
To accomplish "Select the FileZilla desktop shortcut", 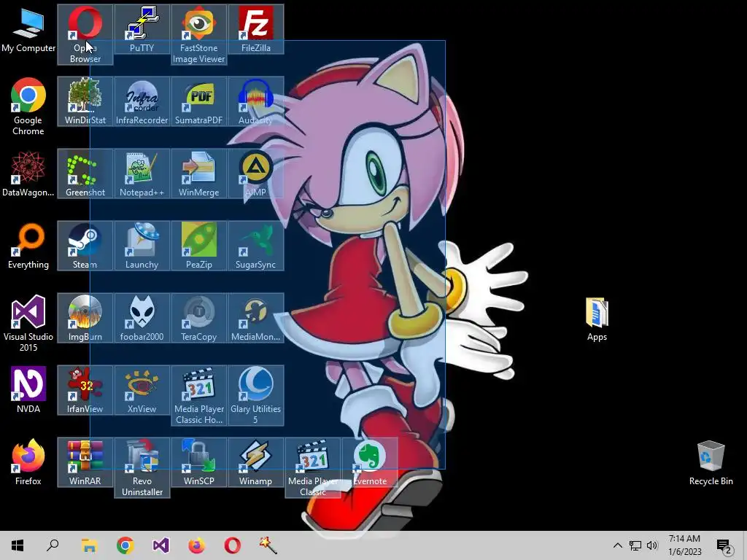I will coord(256,29).
